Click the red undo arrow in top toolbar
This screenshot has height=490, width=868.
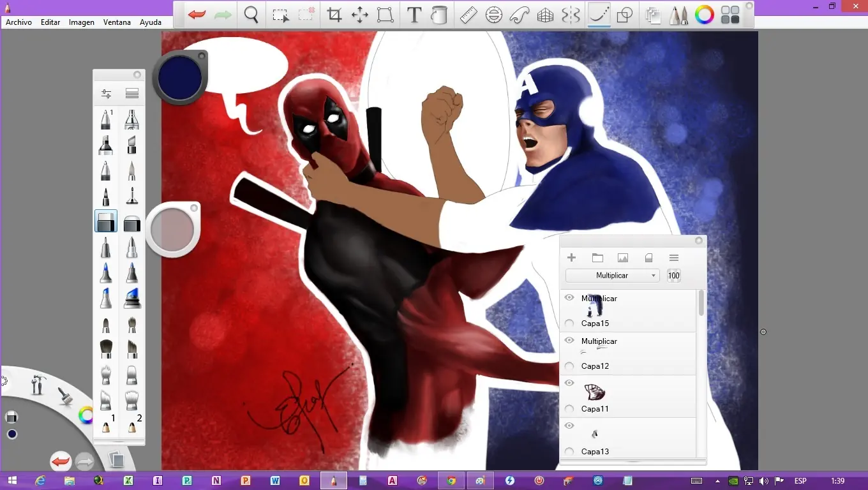(x=197, y=15)
